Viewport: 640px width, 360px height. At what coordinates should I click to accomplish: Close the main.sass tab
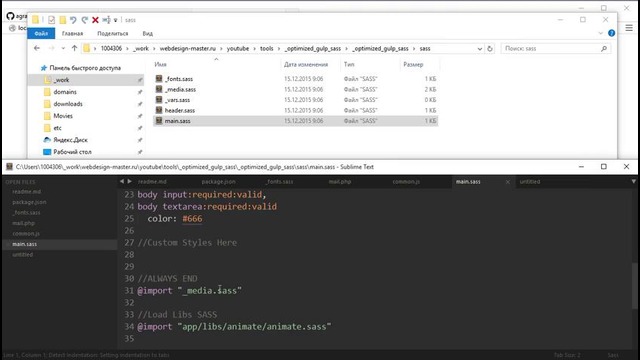(x=508, y=182)
